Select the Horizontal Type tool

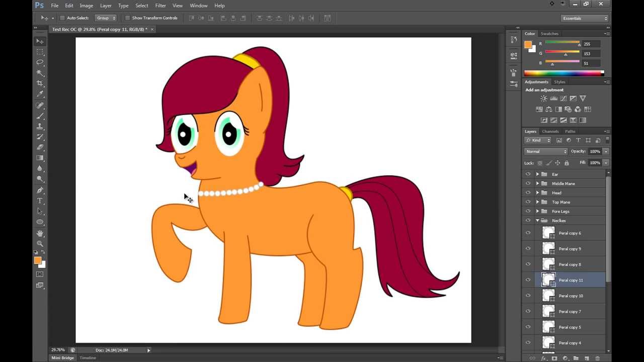click(40, 201)
